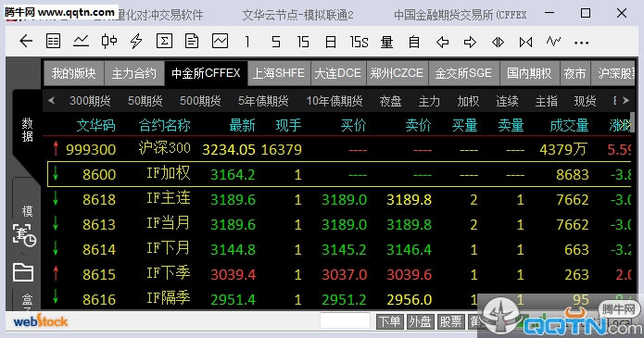Screen dimensions: 644x338
Task: Switch to the 金交所SGE tab
Action: pos(463,73)
